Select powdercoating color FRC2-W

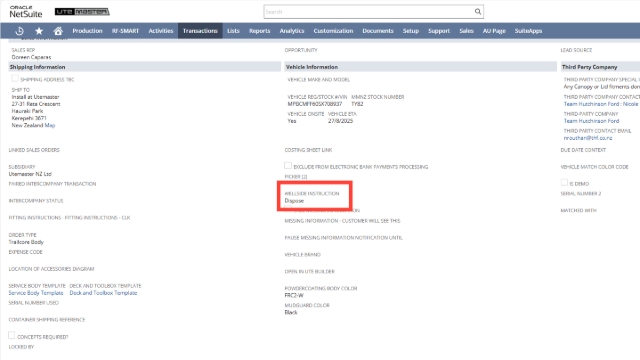[294, 295]
